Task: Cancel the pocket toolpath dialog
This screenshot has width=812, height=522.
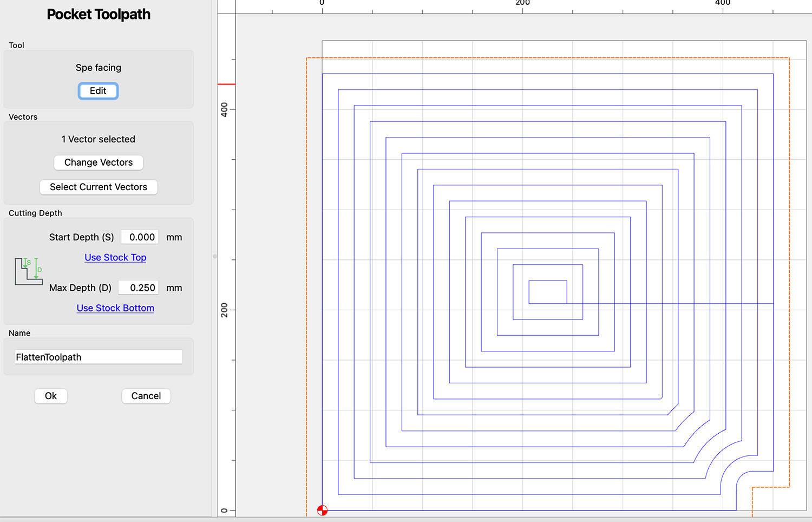Action: click(x=146, y=396)
